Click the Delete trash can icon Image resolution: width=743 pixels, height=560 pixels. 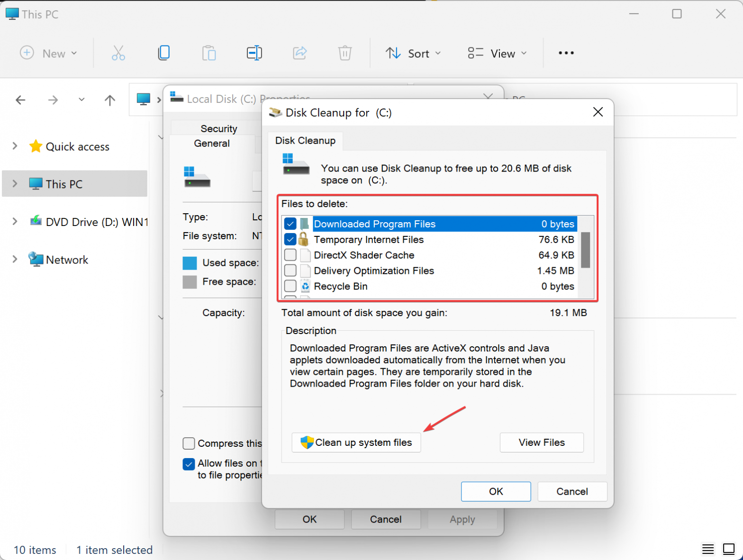click(x=345, y=53)
